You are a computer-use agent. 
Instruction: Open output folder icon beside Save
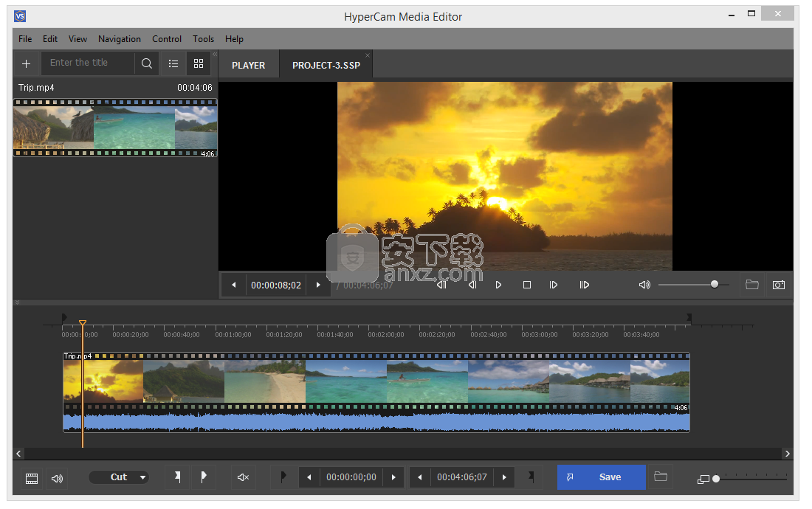click(660, 477)
